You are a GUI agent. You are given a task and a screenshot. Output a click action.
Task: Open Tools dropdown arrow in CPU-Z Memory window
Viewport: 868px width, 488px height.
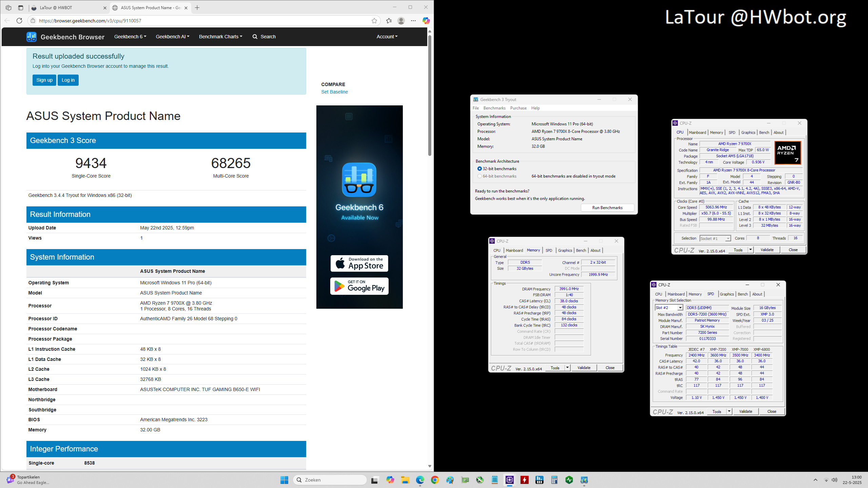pos(568,368)
